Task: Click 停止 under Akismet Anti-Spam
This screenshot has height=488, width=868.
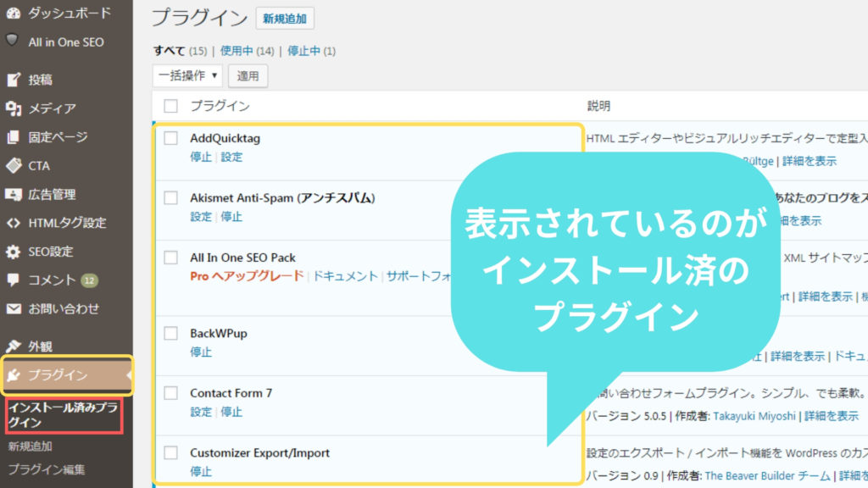Action: [x=231, y=217]
